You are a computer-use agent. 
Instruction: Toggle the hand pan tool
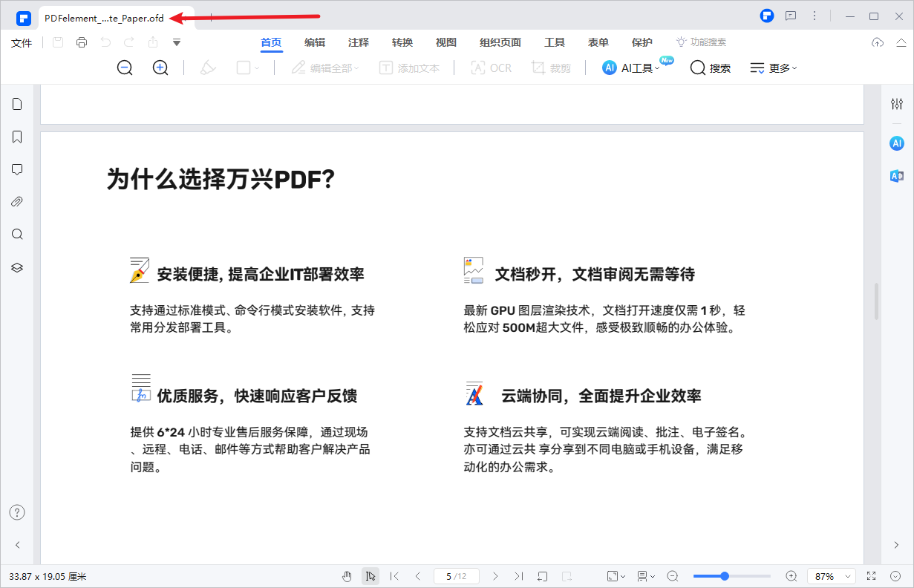tap(346, 575)
